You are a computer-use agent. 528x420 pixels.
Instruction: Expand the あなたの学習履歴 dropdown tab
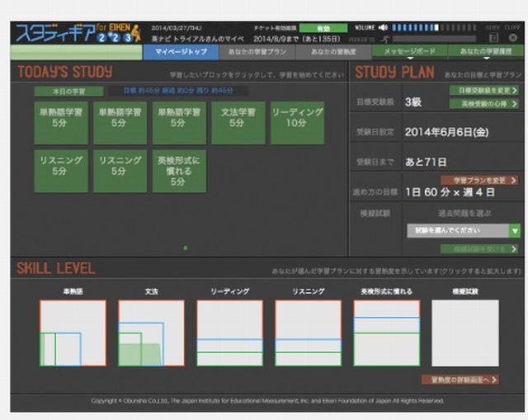pyautogui.click(x=485, y=52)
